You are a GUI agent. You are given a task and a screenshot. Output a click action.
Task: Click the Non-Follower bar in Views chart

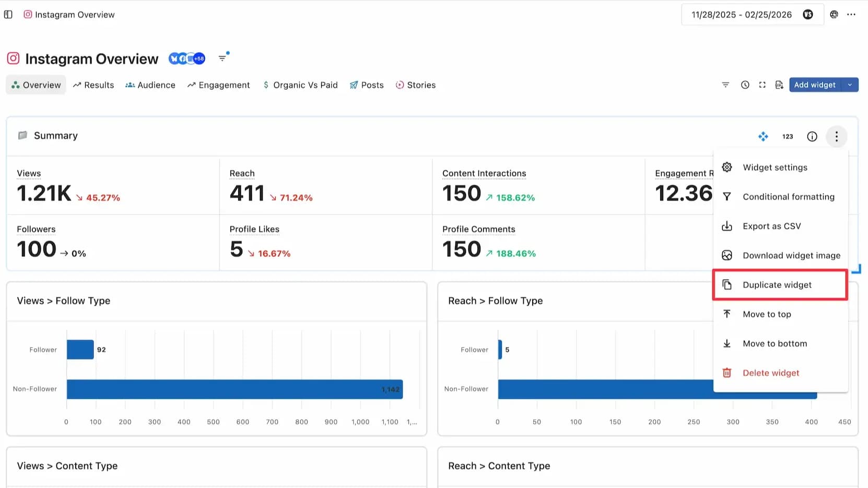[234, 389]
